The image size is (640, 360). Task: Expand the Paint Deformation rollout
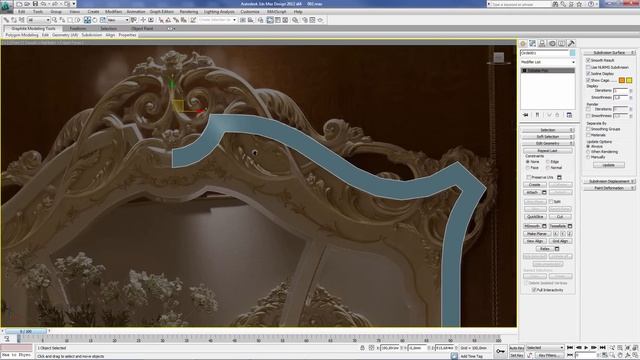pyautogui.click(x=609, y=188)
